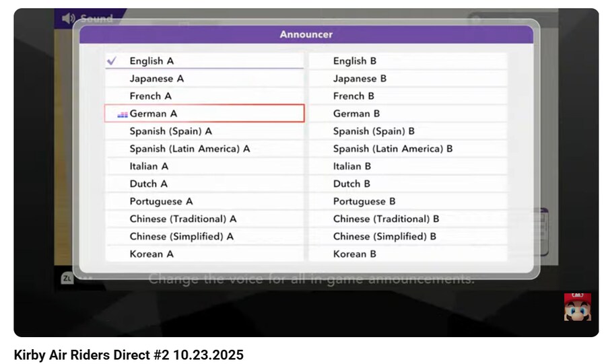
Task: Click the checkmark next to English A
Action: tap(112, 61)
